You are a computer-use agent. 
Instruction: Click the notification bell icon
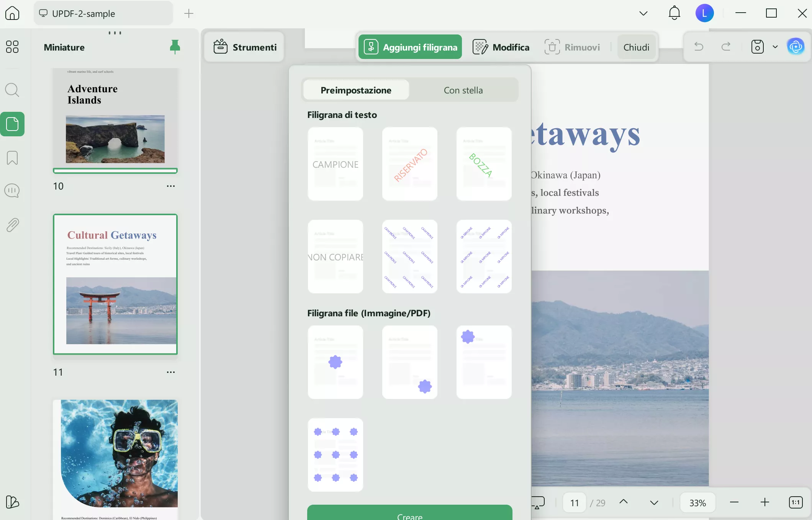[x=674, y=13]
